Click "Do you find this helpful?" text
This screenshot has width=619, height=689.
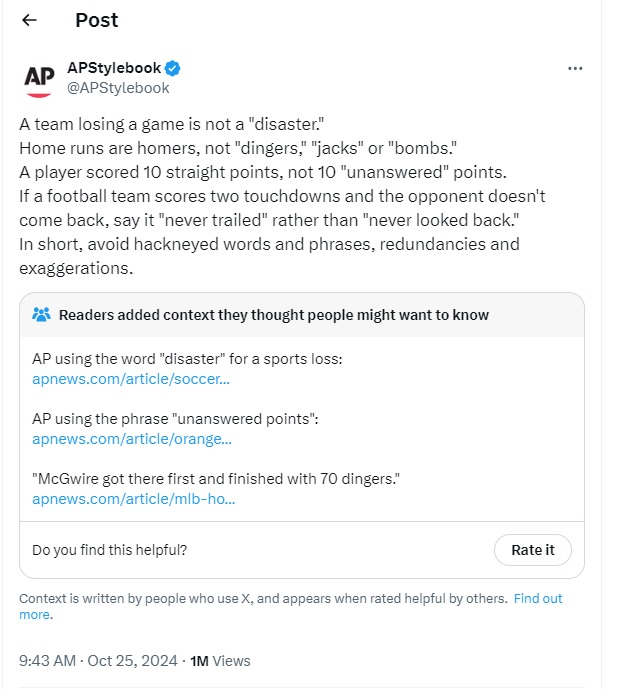point(109,550)
